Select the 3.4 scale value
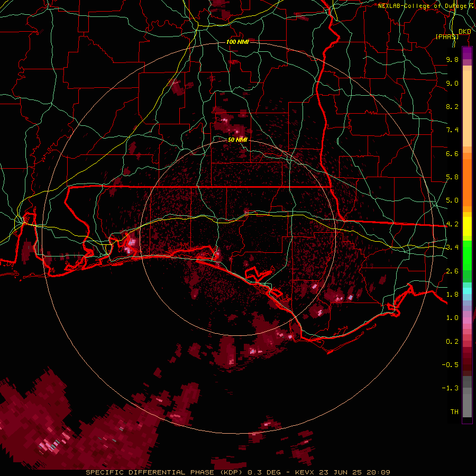 pyautogui.click(x=452, y=248)
